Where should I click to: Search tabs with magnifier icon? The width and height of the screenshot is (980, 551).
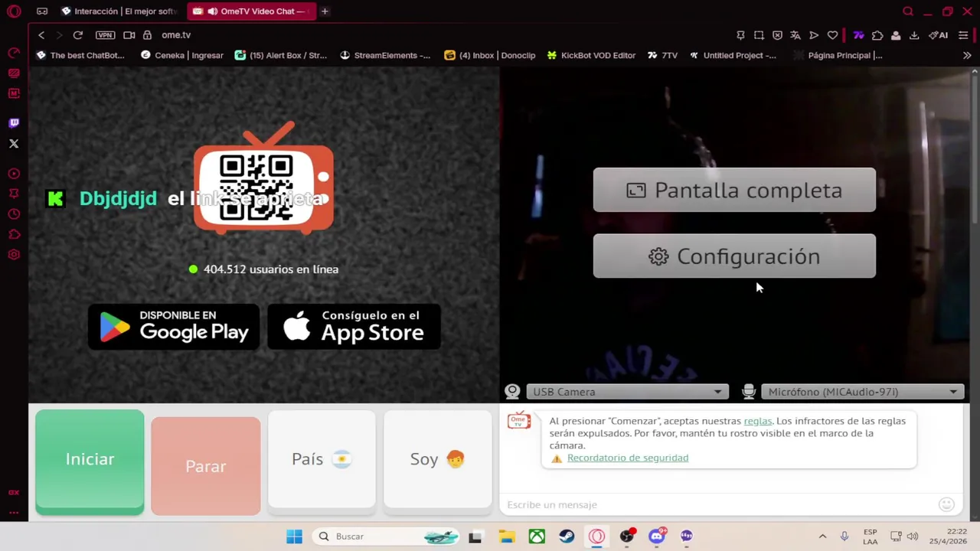click(x=908, y=11)
